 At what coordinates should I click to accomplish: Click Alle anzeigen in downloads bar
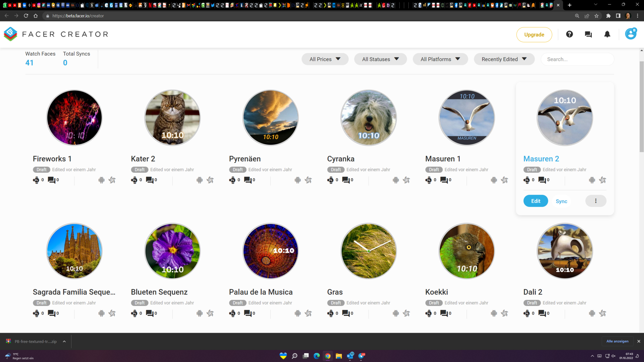click(617, 341)
